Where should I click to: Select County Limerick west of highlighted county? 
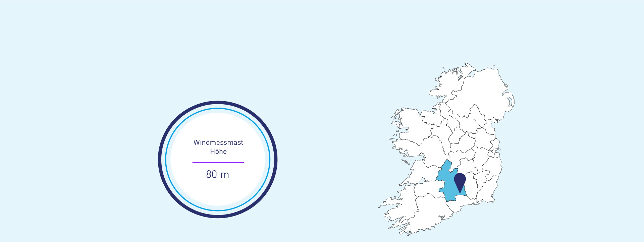(x=426, y=189)
